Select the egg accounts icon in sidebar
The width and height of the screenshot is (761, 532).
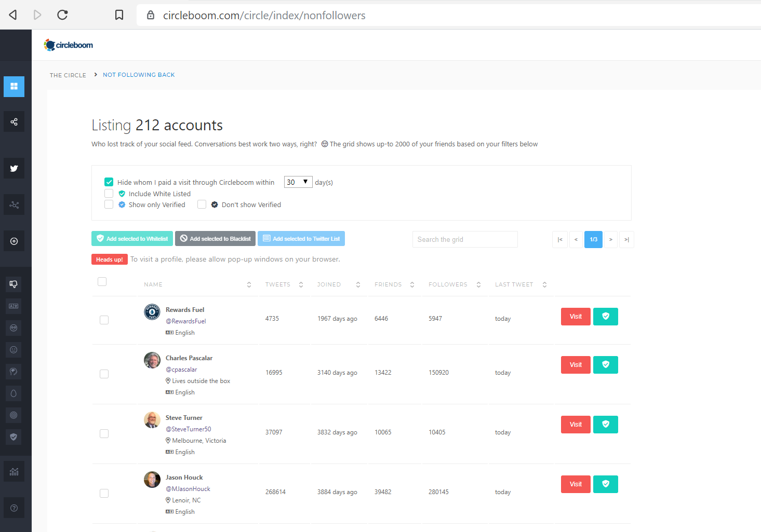pos(14,393)
